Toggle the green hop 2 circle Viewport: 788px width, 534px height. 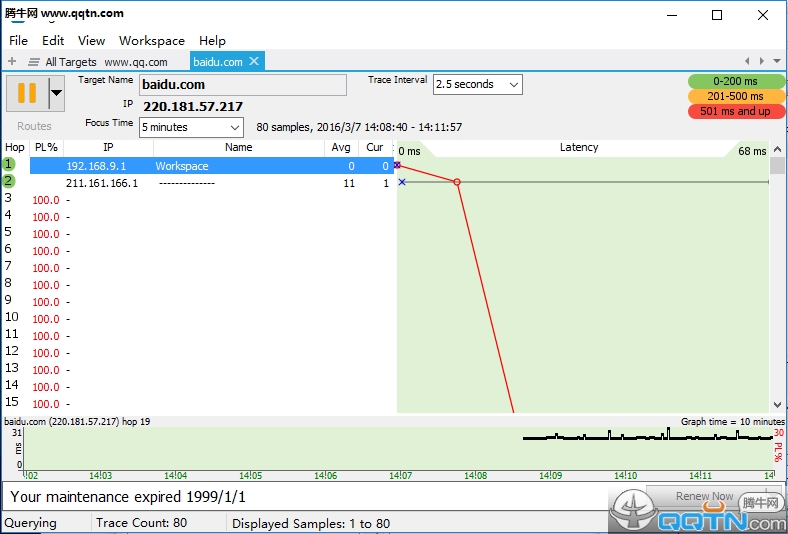[x=9, y=181]
